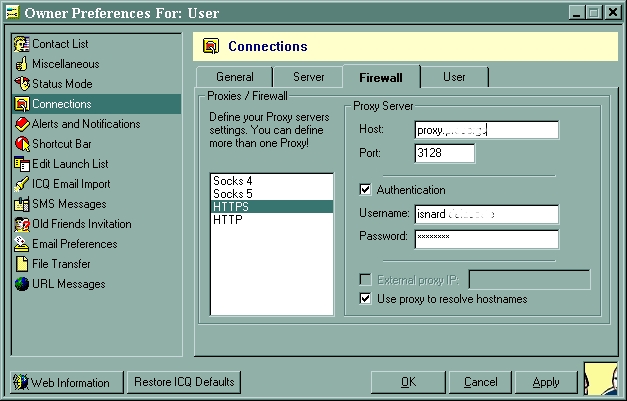Select Status Mode in the sidebar
Viewport: 627px width, 401px height.
(97, 84)
